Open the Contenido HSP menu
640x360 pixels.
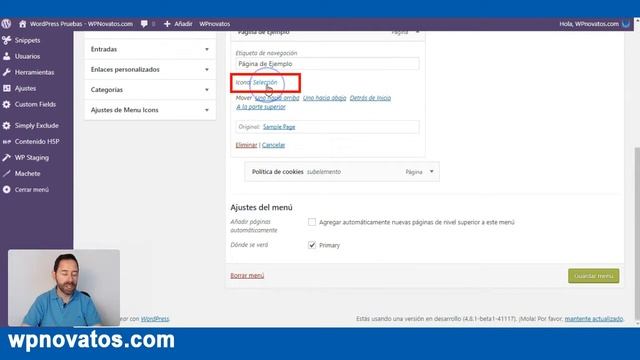click(x=37, y=142)
